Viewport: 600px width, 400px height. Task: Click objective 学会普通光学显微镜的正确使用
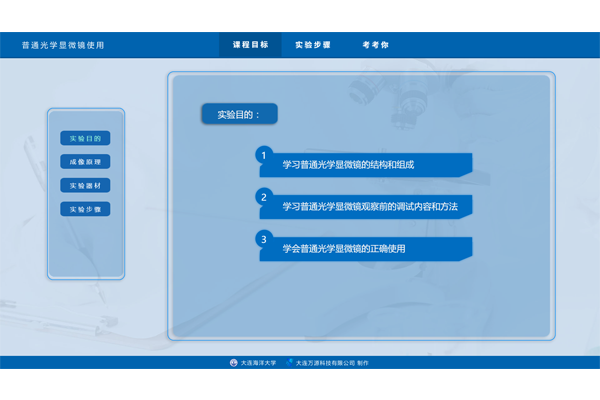(344, 248)
